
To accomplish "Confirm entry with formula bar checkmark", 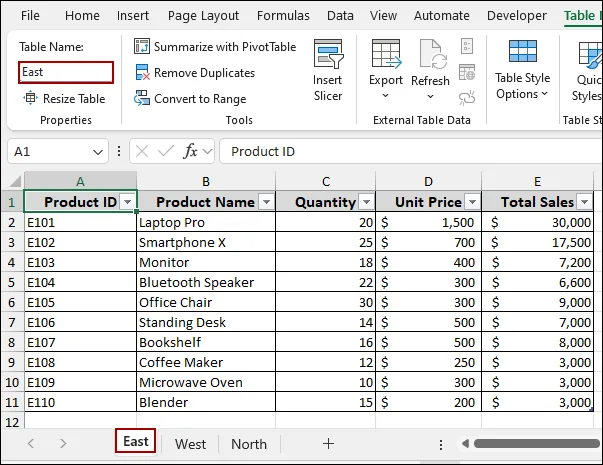I will [x=166, y=151].
